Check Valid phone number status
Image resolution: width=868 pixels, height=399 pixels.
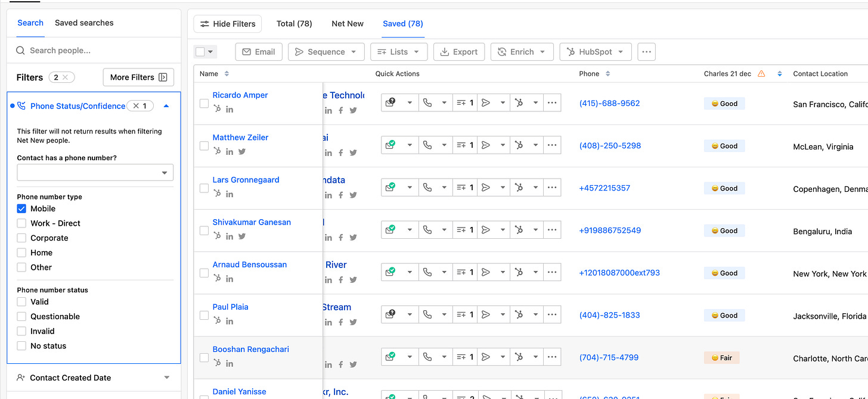pos(21,302)
